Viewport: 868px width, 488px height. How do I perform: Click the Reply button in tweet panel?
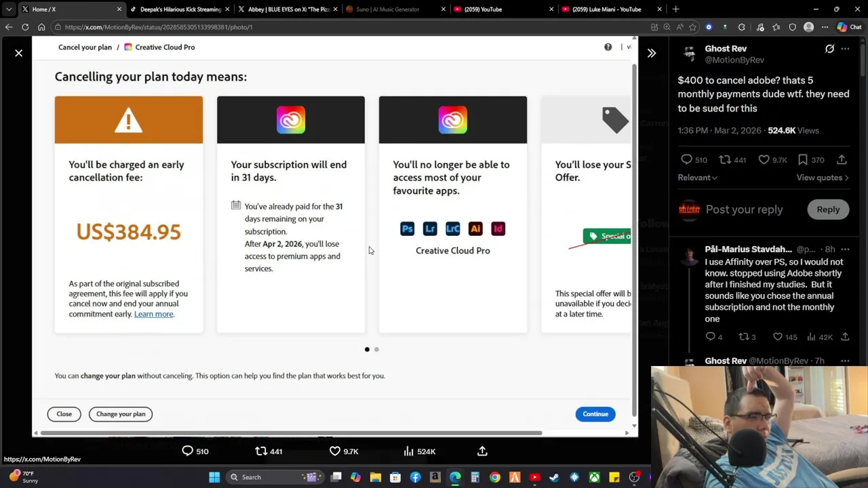tap(828, 209)
